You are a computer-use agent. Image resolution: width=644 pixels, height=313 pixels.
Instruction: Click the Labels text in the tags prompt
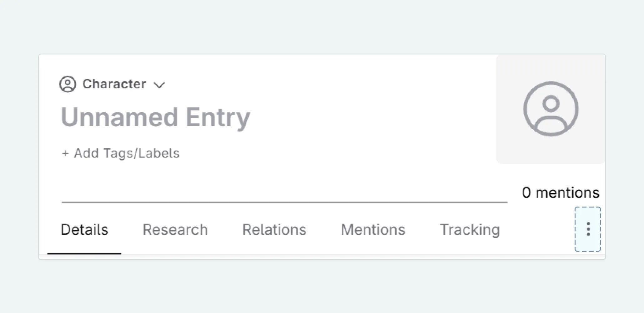[x=159, y=153]
